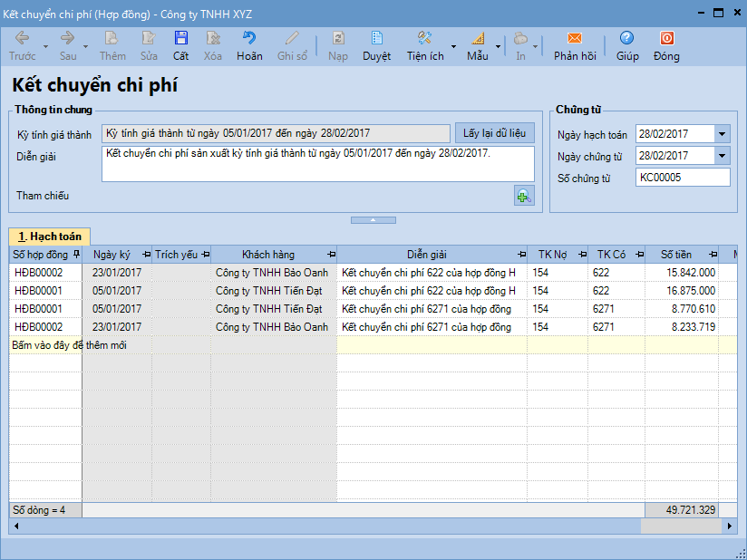Open Ngày hạch toán date dropdown

tap(722, 133)
